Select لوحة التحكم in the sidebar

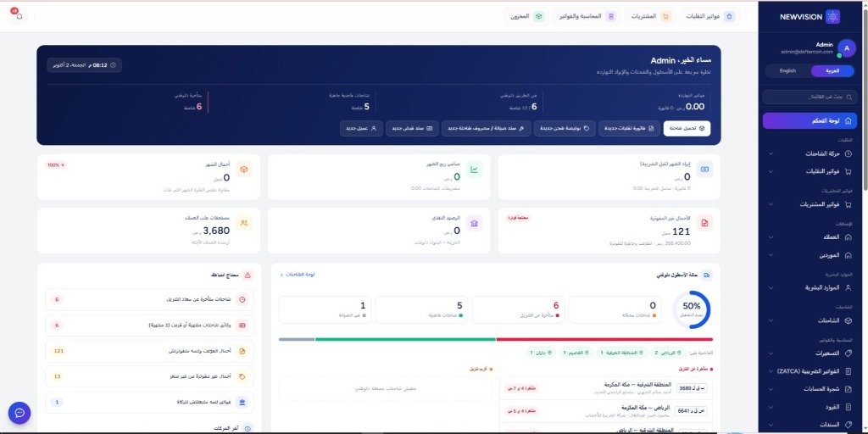coord(810,120)
